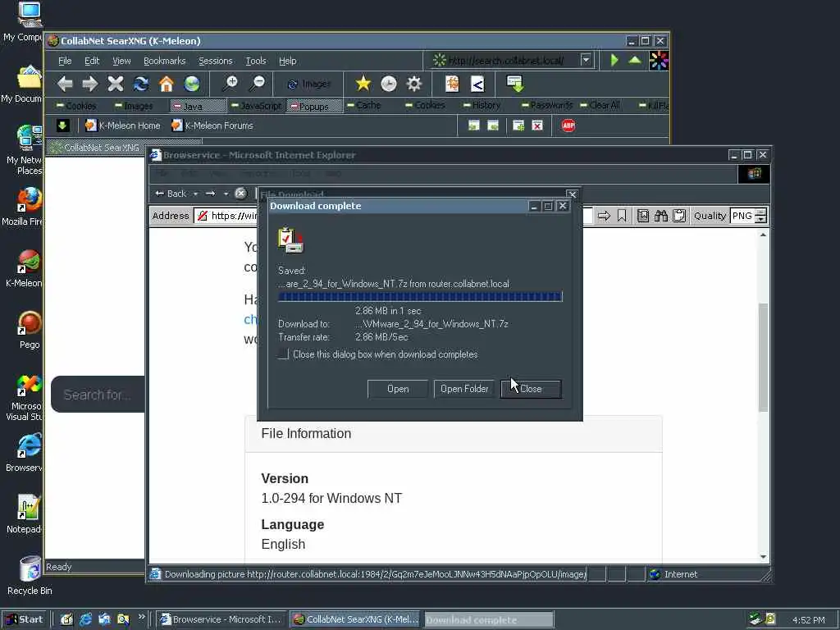Click the zoom out magnifier icon

click(x=257, y=84)
